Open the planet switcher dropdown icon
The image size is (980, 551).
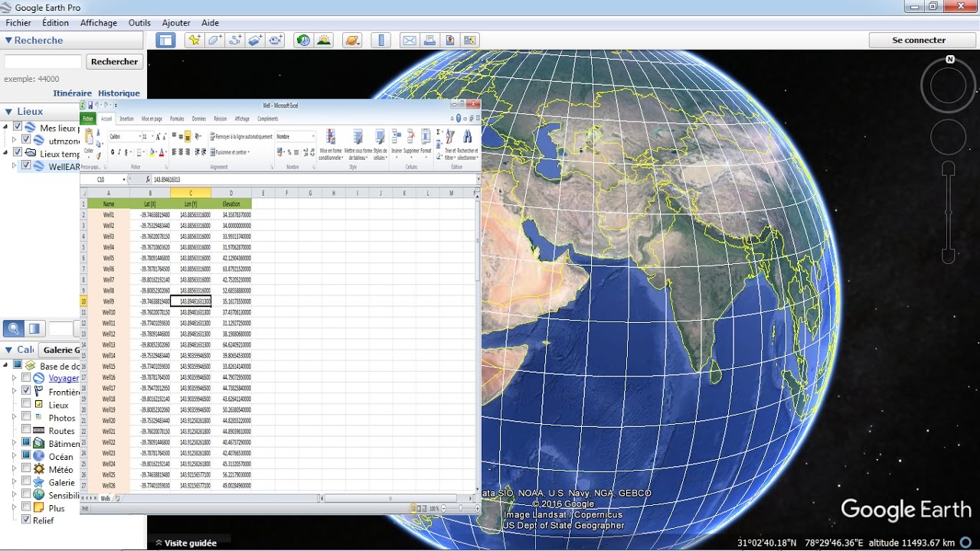[352, 41]
